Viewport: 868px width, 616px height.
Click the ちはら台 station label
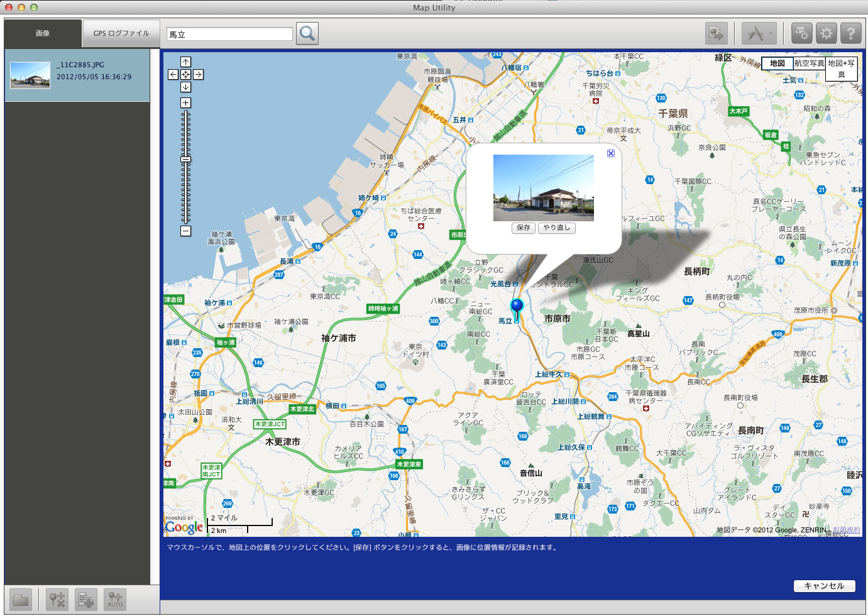600,74
